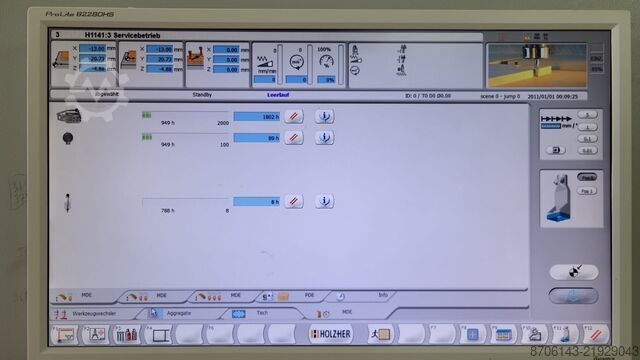Click the F12 red slash cancel key
Viewport: 640px width, 360px height.
596,334
